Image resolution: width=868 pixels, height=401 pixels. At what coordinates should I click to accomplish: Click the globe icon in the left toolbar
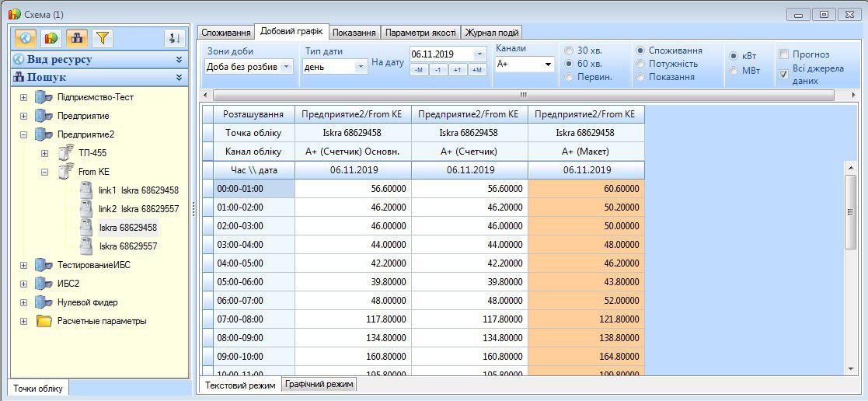(x=26, y=38)
